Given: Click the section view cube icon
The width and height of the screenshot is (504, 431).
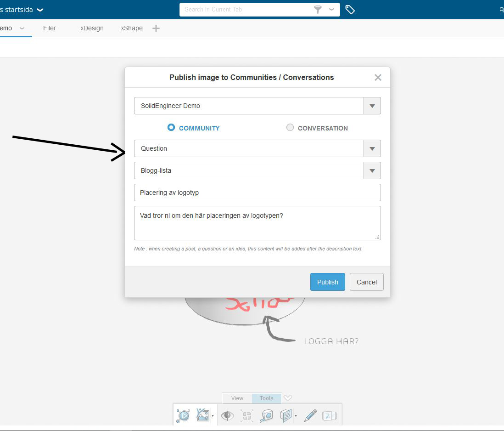Looking at the screenshot, I should [x=286, y=415].
